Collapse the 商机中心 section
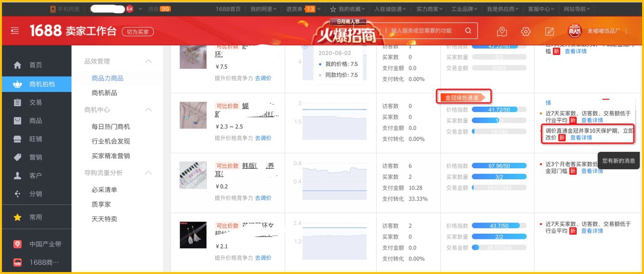644x274 pixels. [x=149, y=110]
